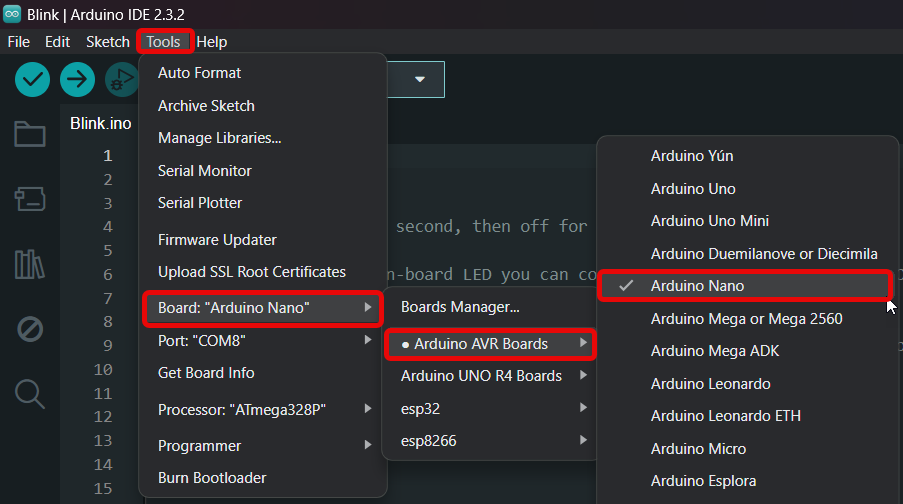Open the File menu
Screen dimensions: 903x504
coord(18,42)
